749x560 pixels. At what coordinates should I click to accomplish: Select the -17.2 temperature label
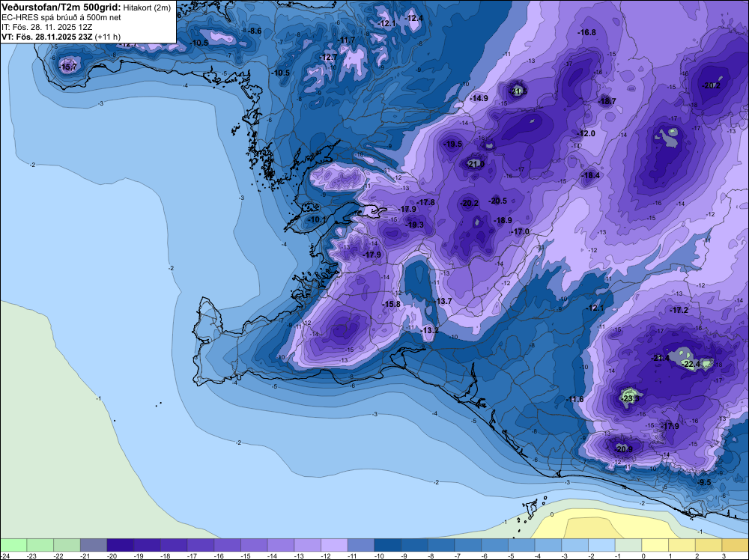pos(679,310)
